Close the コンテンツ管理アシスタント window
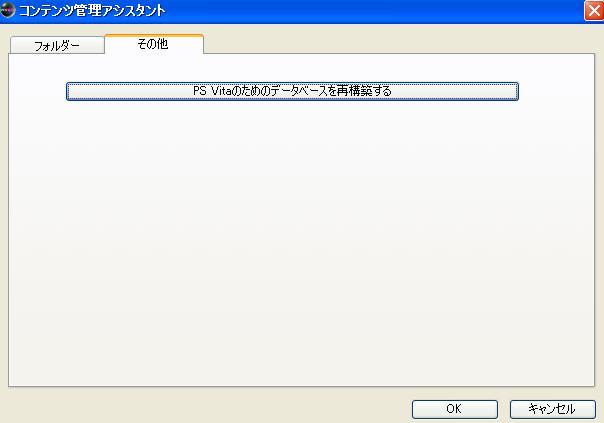 click(x=594, y=10)
